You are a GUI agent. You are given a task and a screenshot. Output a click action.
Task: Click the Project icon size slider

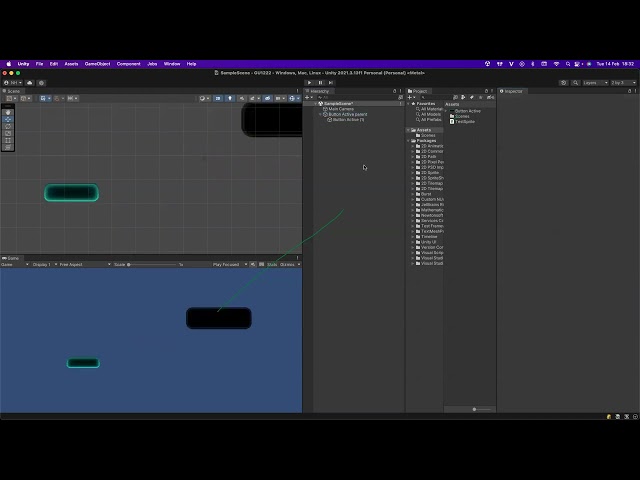[481, 409]
